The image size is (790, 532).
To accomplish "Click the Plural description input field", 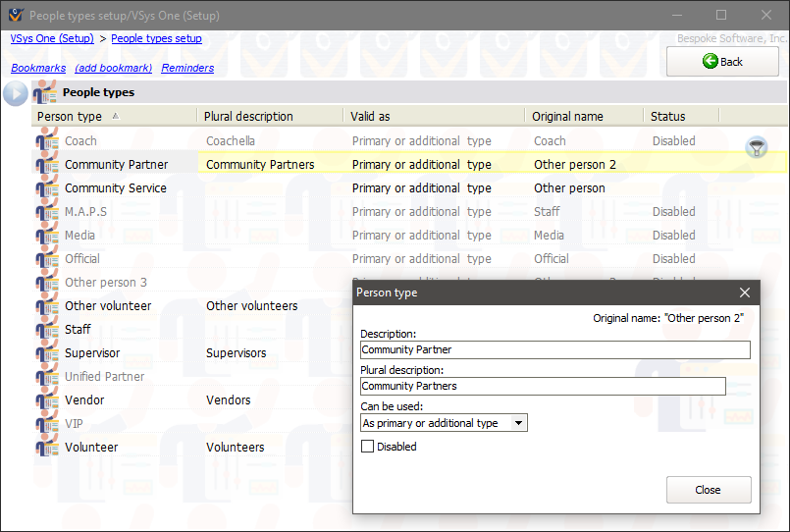I will [x=543, y=386].
